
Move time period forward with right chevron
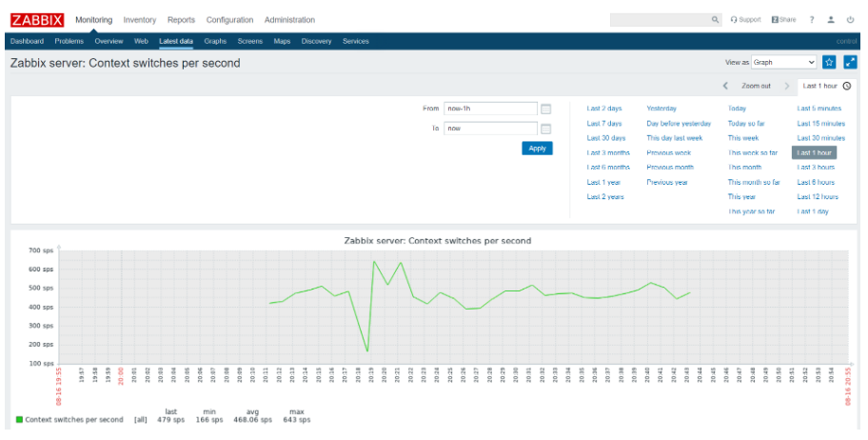click(x=786, y=86)
